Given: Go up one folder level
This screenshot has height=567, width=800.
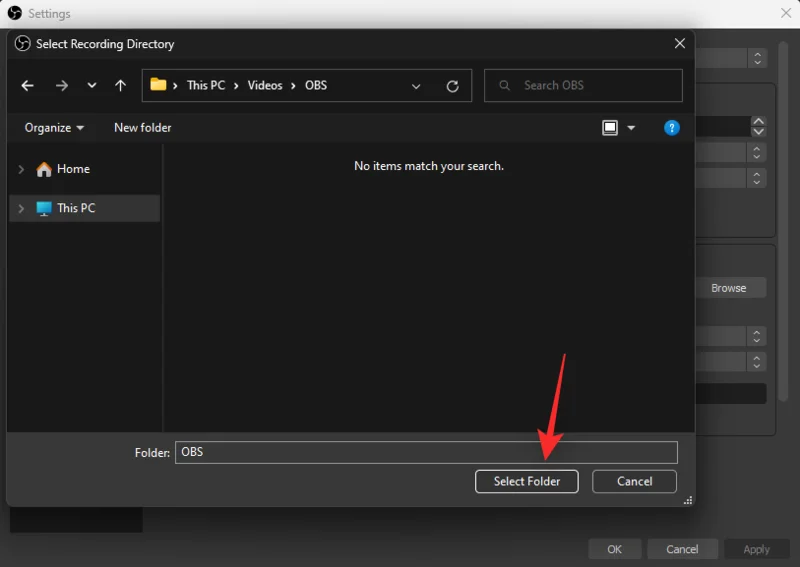Looking at the screenshot, I should point(121,86).
